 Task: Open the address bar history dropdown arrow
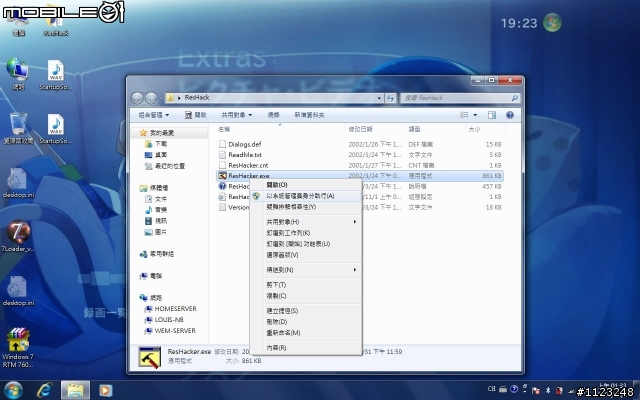click(x=379, y=98)
